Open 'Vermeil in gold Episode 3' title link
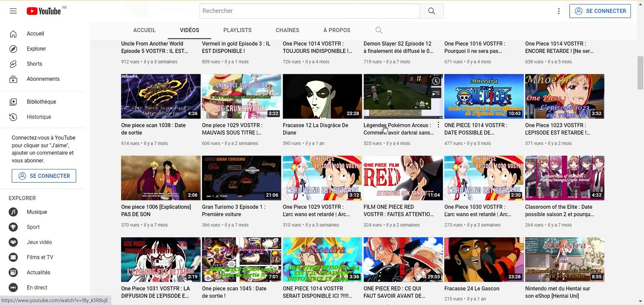The width and height of the screenshot is (644, 305). coord(236,47)
